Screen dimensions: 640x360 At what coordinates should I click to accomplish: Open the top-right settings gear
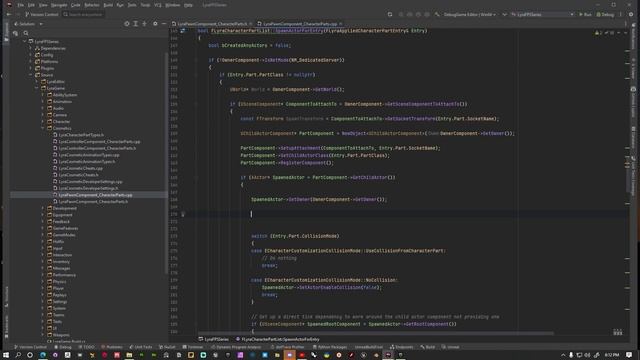[x=631, y=14]
